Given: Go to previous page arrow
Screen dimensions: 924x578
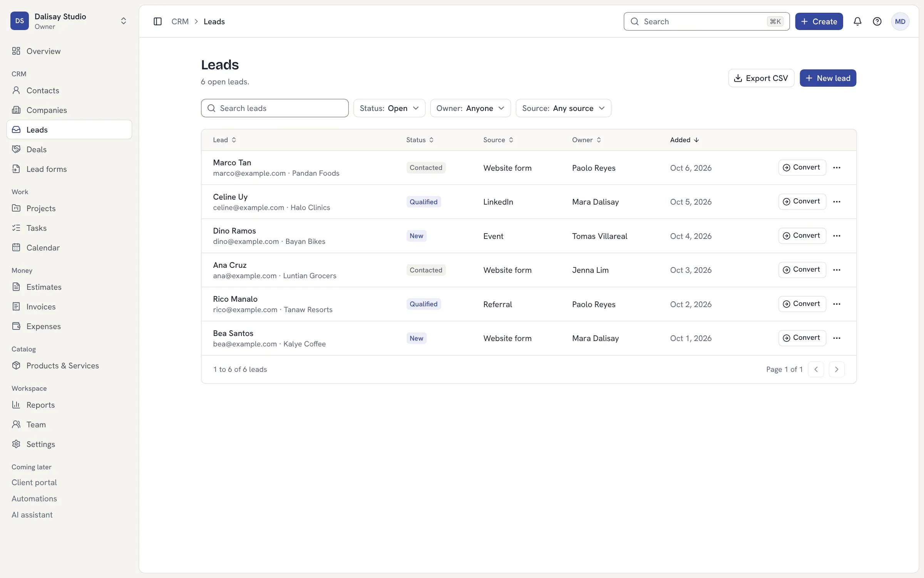Looking at the screenshot, I should pos(816,369).
